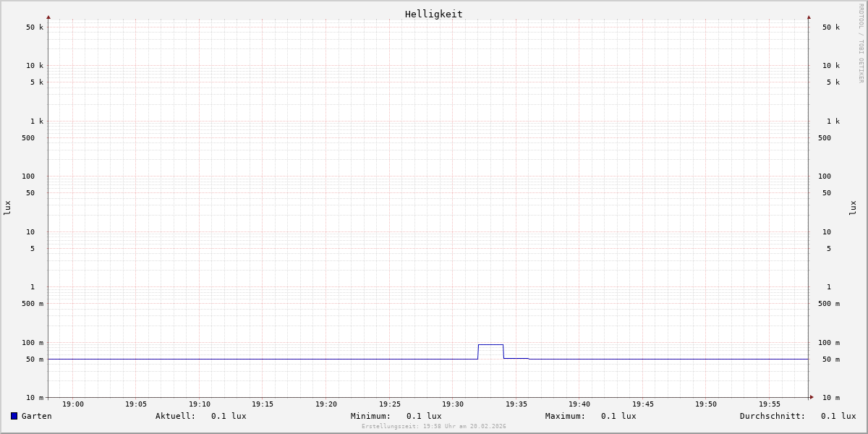This screenshot has width=868, height=434.
Task: Click the blue Garten legend color swatch
Action: point(14,416)
